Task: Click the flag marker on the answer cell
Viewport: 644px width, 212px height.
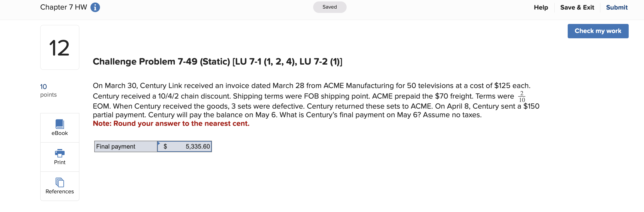Action: 159,143
